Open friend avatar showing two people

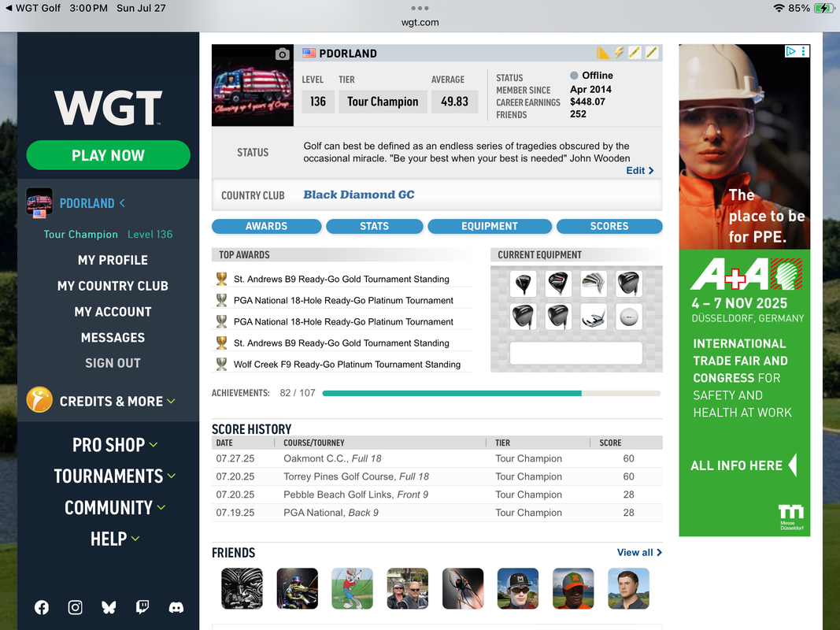click(x=408, y=589)
